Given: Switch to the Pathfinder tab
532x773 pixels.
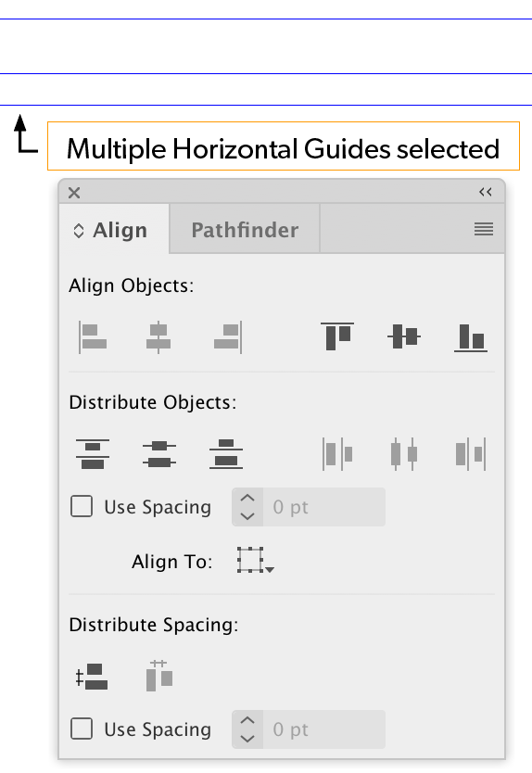Looking at the screenshot, I should (245, 230).
